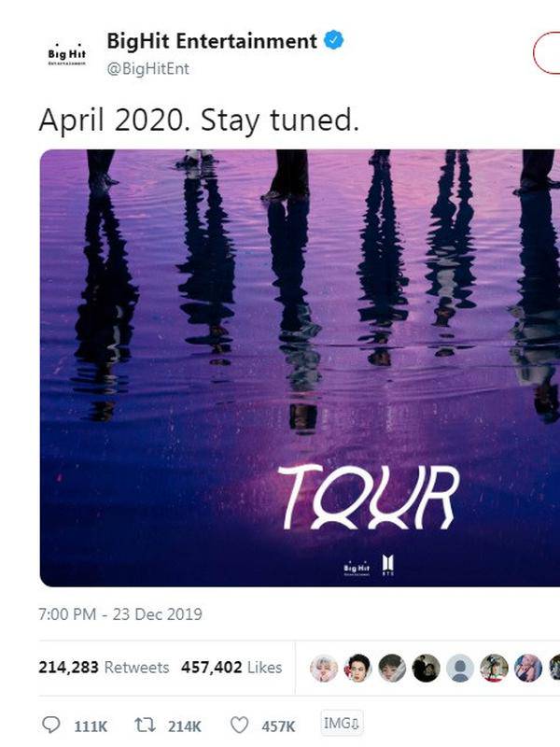Like the tweet with the heart icon
The image size is (560, 747).
(x=240, y=726)
